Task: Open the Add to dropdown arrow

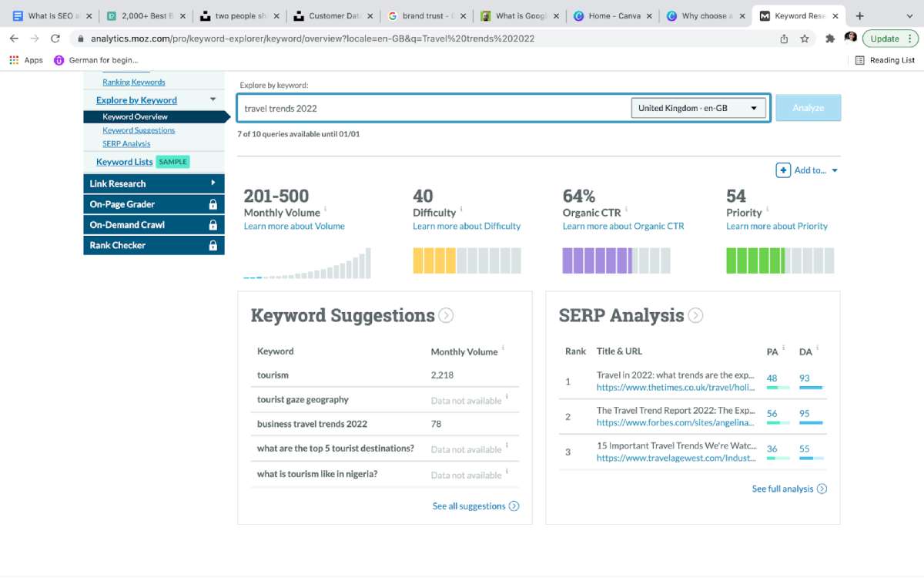Action: [835, 171]
